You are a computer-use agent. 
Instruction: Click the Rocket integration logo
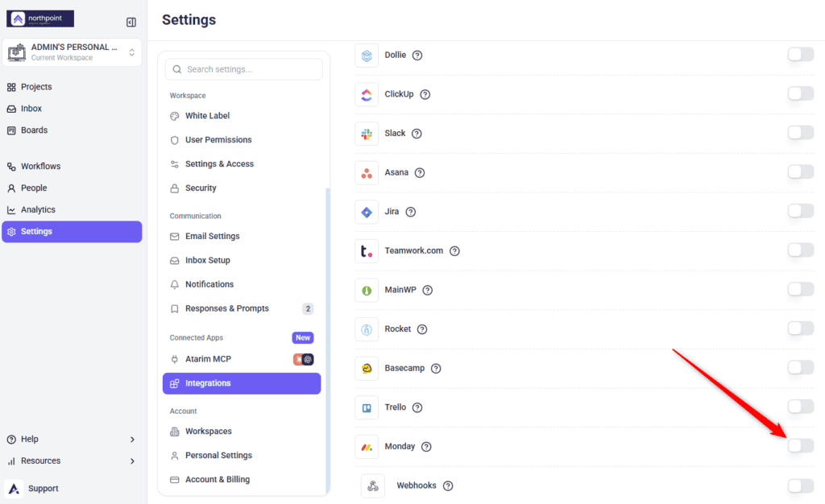click(367, 329)
